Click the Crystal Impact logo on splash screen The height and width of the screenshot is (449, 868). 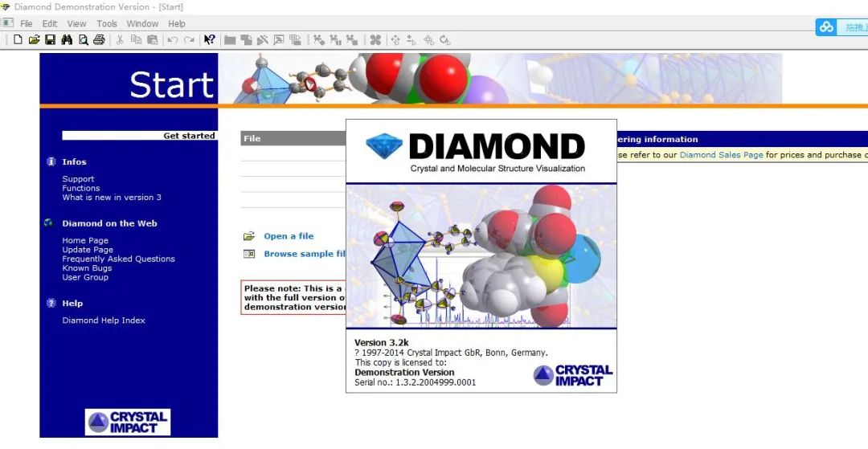(x=572, y=375)
